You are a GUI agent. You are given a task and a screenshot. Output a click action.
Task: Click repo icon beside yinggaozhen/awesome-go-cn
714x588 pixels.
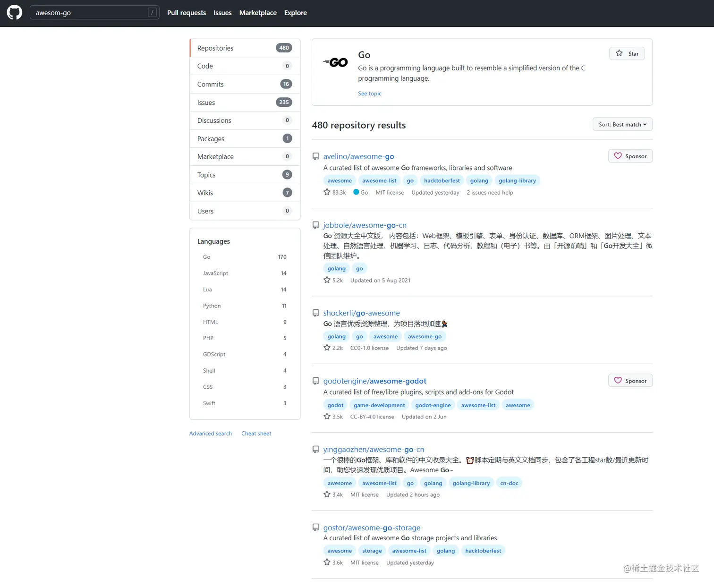pos(315,450)
